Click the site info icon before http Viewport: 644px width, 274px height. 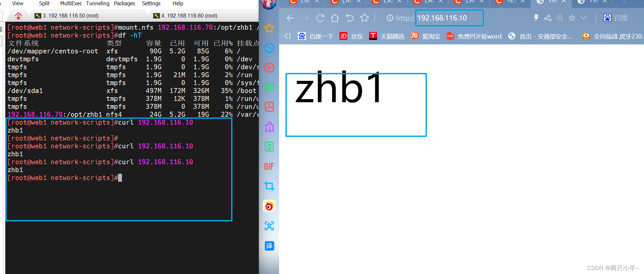(390, 18)
